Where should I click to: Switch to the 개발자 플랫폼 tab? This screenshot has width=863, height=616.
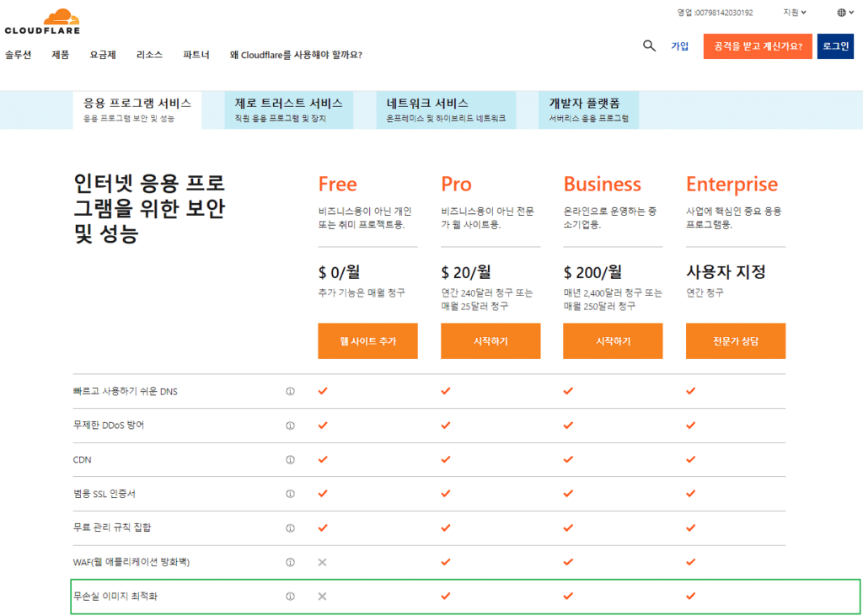pyautogui.click(x=588, y=110)
